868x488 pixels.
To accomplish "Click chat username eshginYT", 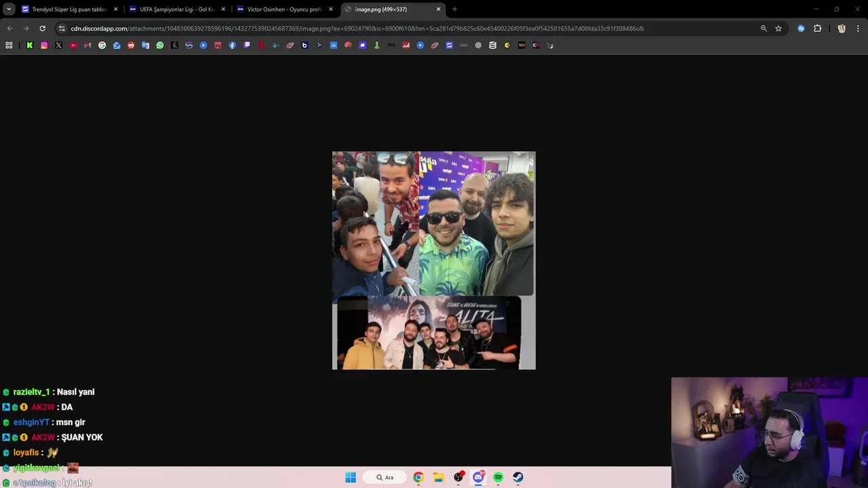I will click(31, 422).
